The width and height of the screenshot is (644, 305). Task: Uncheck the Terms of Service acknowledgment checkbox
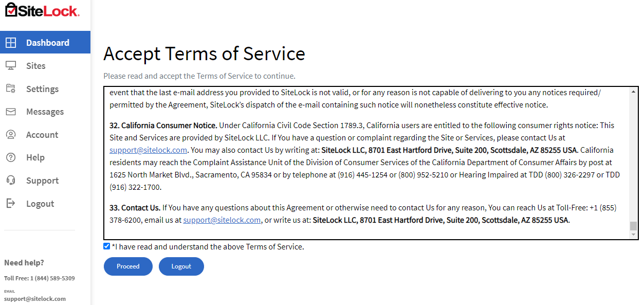pos(107,246)
